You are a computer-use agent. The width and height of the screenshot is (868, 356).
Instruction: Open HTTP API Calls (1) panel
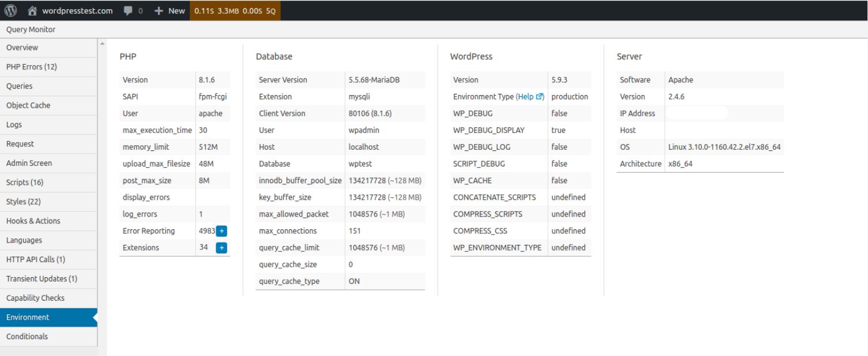[x=48, y=260]
